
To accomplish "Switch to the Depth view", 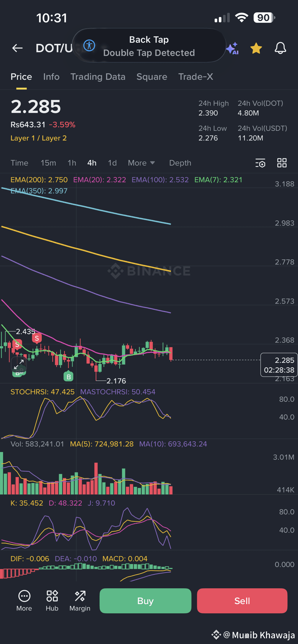I will point(180,163).
